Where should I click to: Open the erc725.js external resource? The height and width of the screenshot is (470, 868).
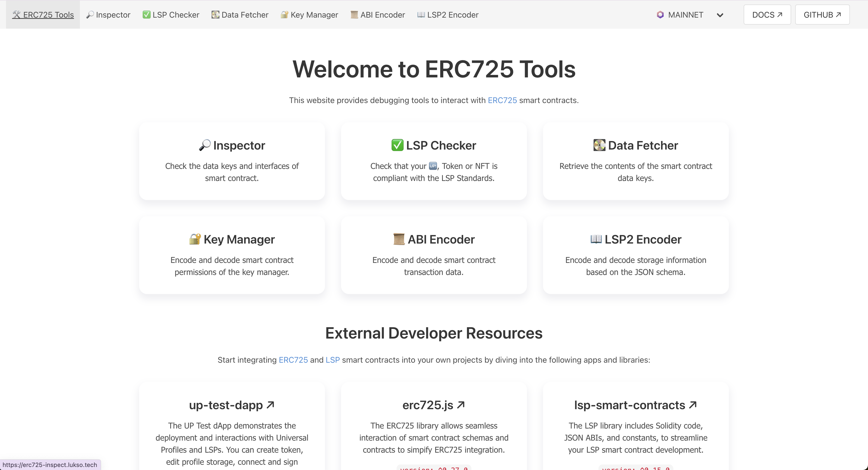(433, 405)
